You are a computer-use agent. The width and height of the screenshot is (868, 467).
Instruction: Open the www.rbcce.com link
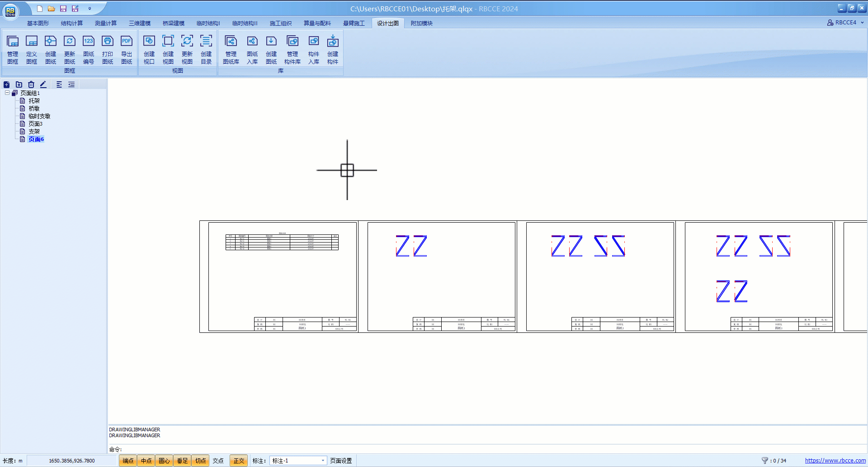coord(835,461)
